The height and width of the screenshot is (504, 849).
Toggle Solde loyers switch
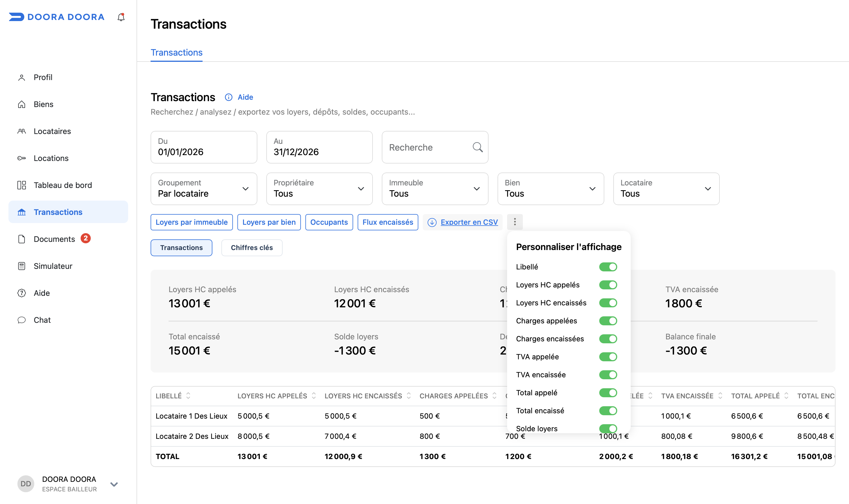click(608, 429)
